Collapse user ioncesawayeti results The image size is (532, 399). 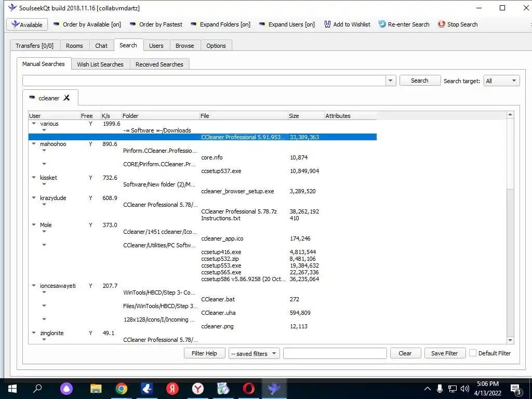(x=34, y=286)
